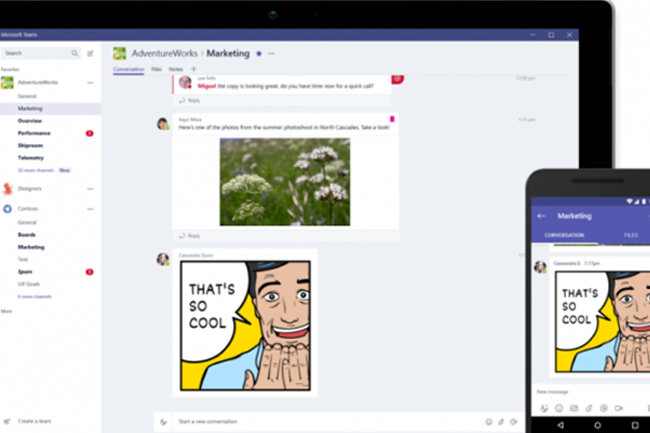Tap the back arrow on phone

click(541, 215)
